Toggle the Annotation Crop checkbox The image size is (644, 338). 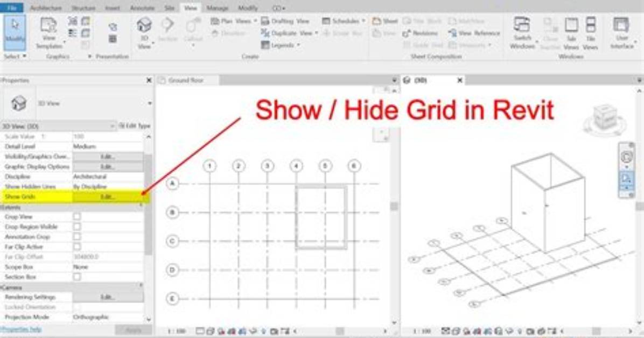tap(77, 237)
